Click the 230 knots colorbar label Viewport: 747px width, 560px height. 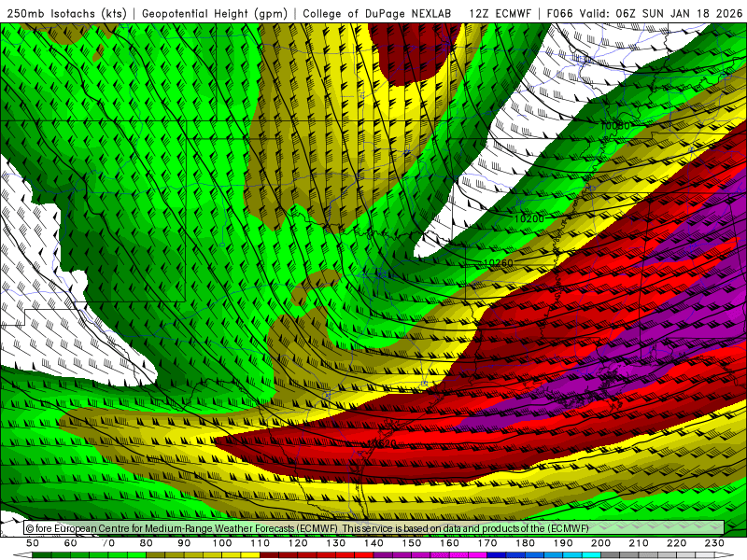[714, 543]
